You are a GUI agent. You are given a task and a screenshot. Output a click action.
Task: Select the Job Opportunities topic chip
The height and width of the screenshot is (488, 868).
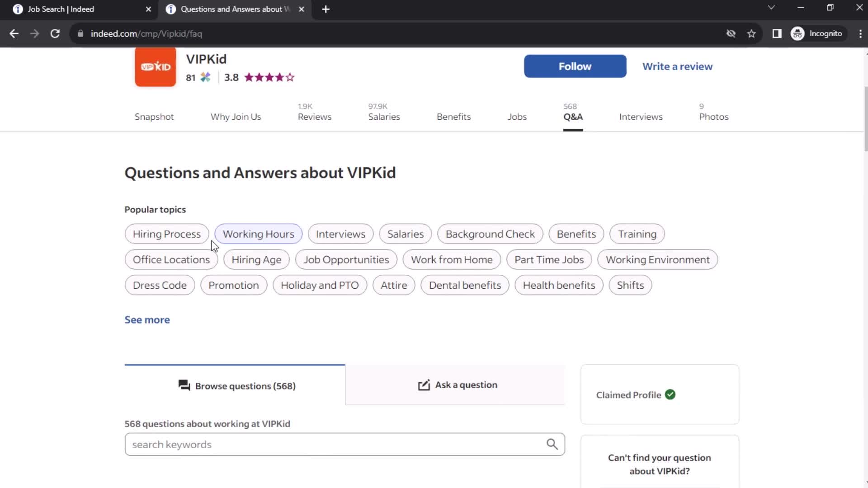[346, 259]
